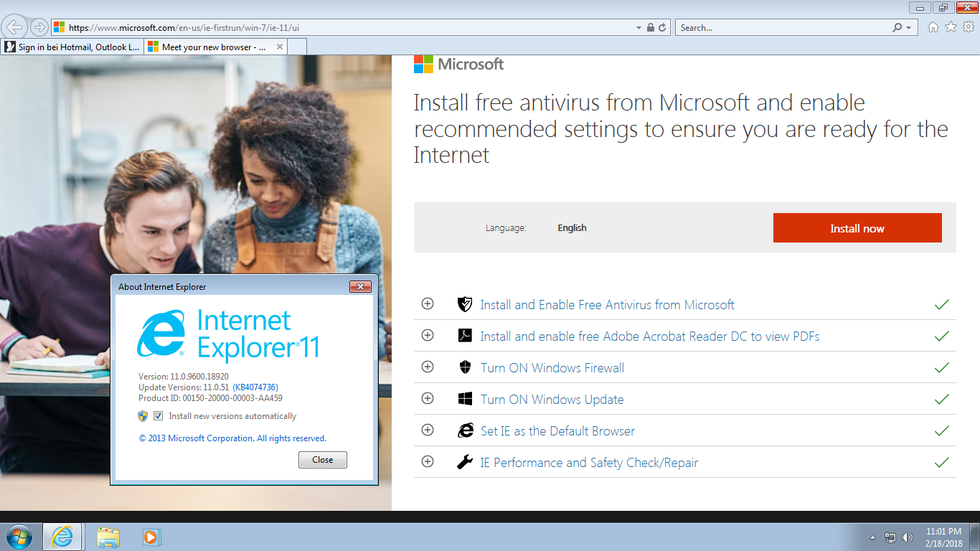The width and height of the screenshot is (980, 551).
Task: Click the taskbar clock and date
Action: coord(943,537)
